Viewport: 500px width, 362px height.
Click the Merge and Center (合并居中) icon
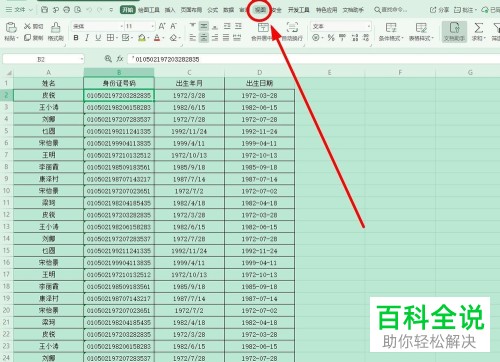[x=263, y=27]
